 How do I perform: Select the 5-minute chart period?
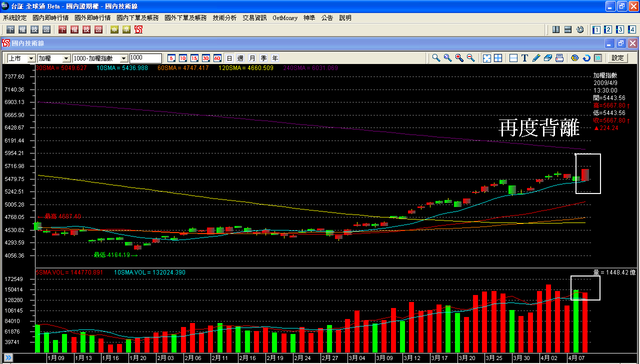coord(171,58)
